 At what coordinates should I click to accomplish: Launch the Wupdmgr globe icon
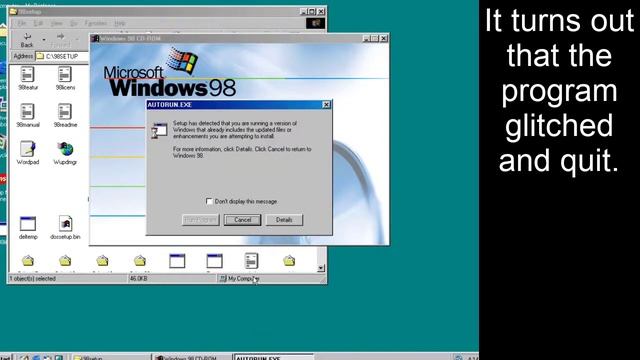(65, 153)
